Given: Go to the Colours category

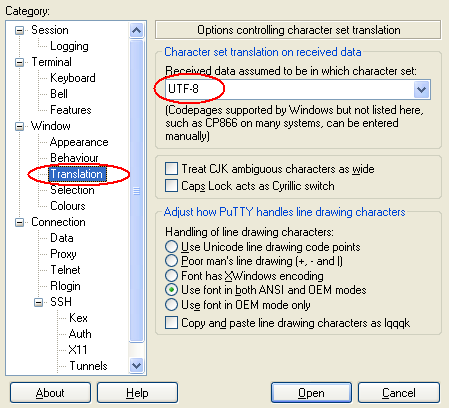Looking at the screenshot, I should pyautogui.click(x=68, y=206).
